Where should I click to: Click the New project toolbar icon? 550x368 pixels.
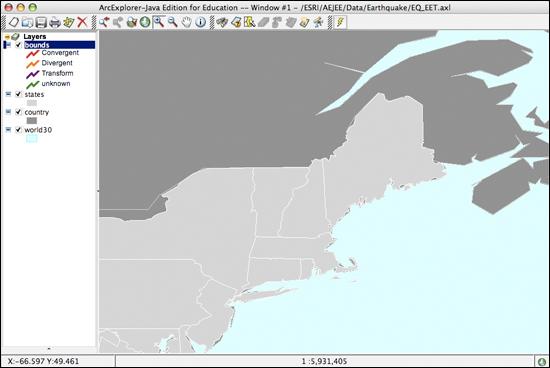pyautogui.click(x=13, y=22)
